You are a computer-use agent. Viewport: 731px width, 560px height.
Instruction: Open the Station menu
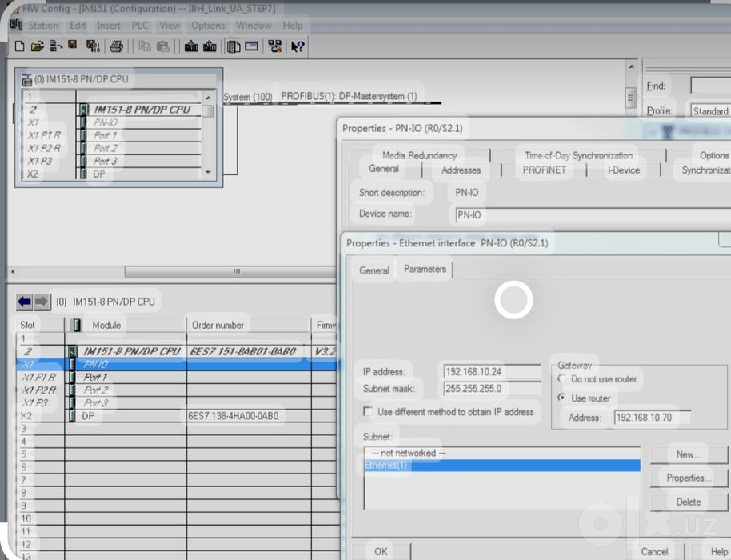(43, 25)
